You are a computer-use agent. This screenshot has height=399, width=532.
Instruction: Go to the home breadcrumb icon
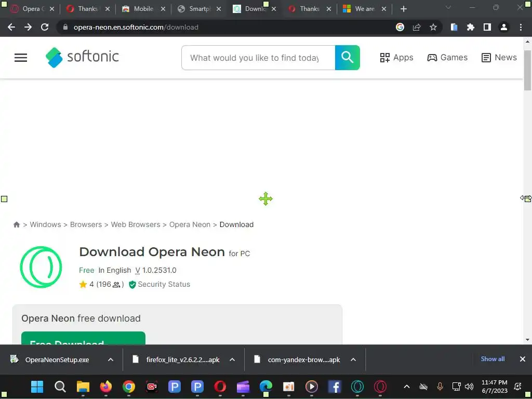click(16, 224)
